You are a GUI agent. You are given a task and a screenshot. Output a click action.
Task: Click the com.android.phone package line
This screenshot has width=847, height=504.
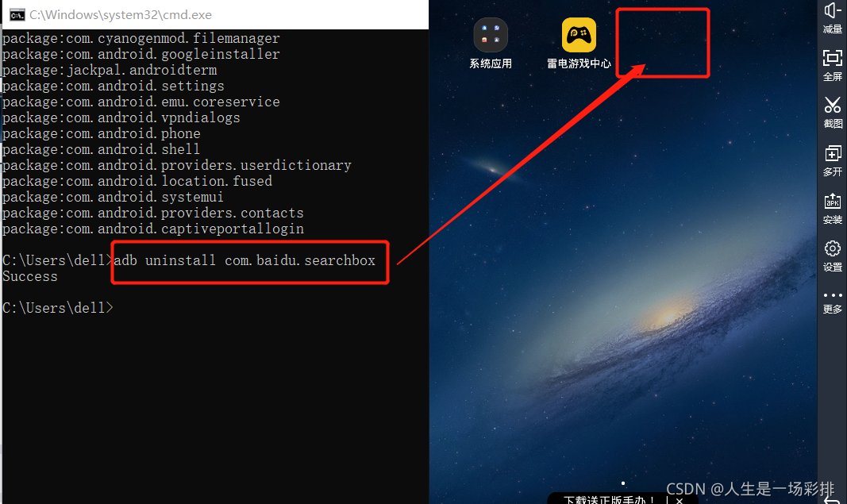(101, 133)
